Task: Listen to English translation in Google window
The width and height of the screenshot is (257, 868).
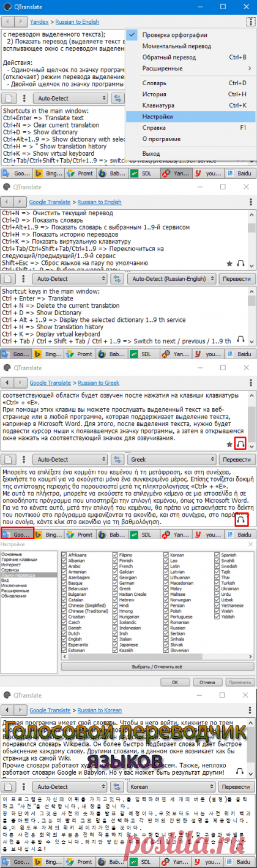Action: coord(240,340)
